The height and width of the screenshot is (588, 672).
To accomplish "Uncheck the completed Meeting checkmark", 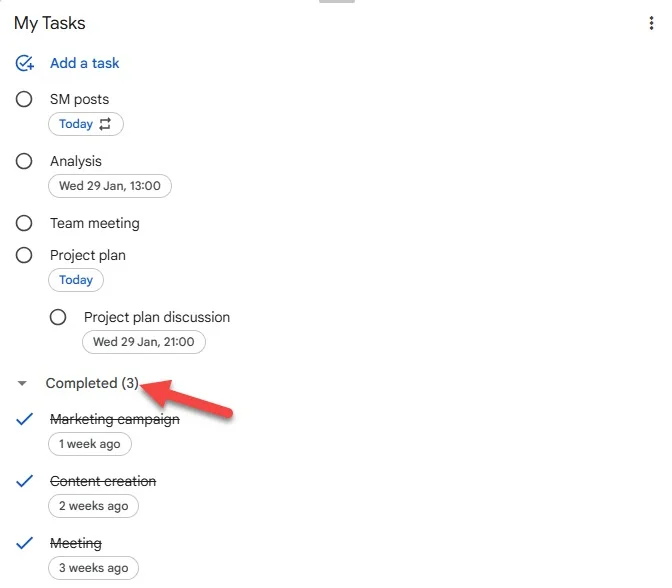I will (x=24, y=543).
